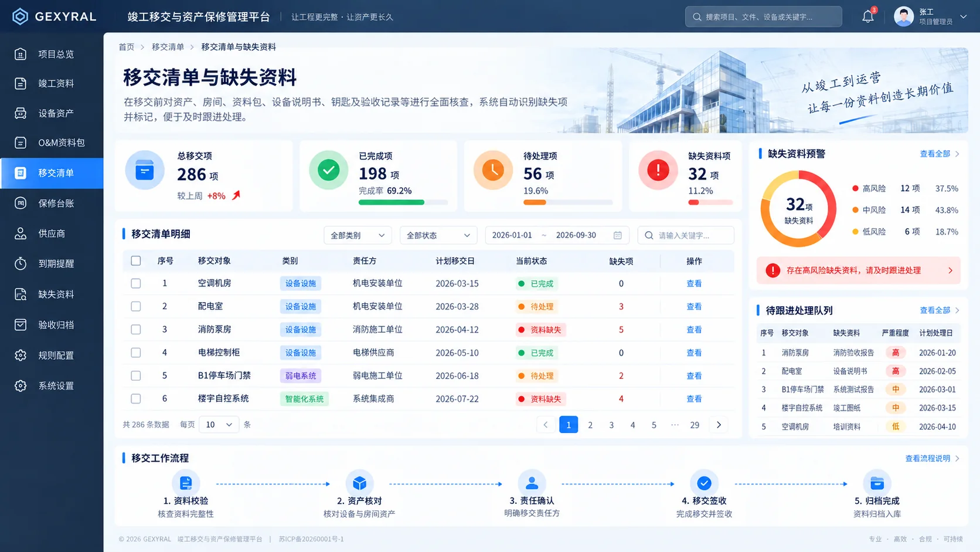
Task: Open 查看流程说明 link
Action: tap(932, 459)
